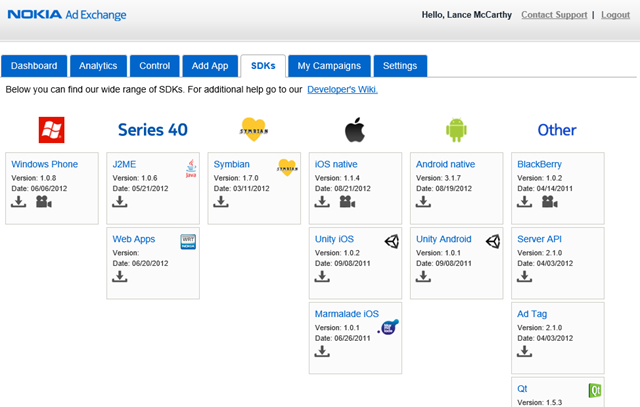Download the Windows Phone SDK
The width and height of the screenshot is (640, 407).
pyautogui.click(x=18, y=202)
